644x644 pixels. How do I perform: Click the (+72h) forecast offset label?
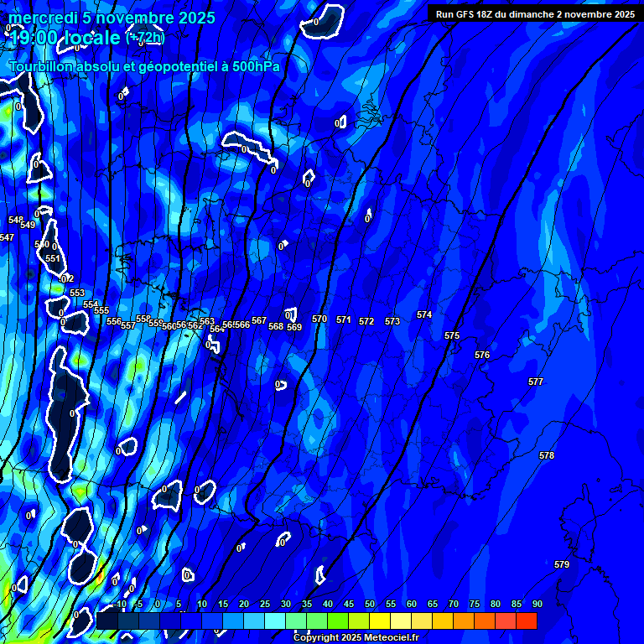[145, 38]
